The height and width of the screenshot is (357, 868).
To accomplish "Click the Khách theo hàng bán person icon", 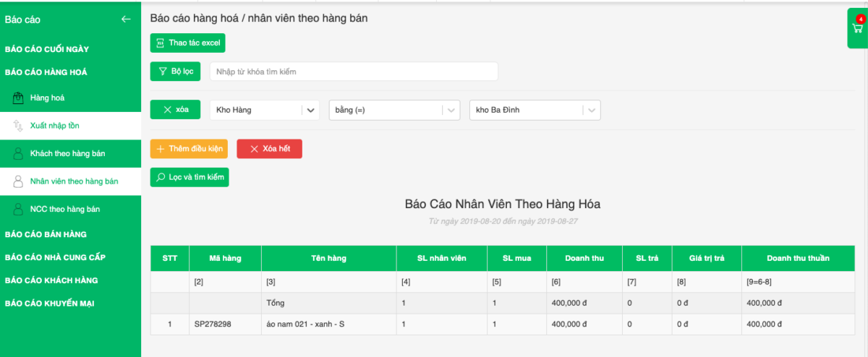I will 18,153.
